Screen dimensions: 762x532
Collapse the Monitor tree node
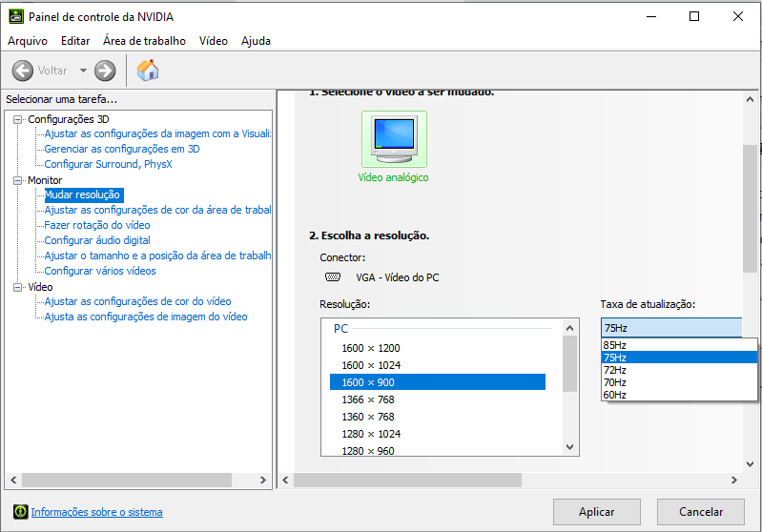pos(18,180)
